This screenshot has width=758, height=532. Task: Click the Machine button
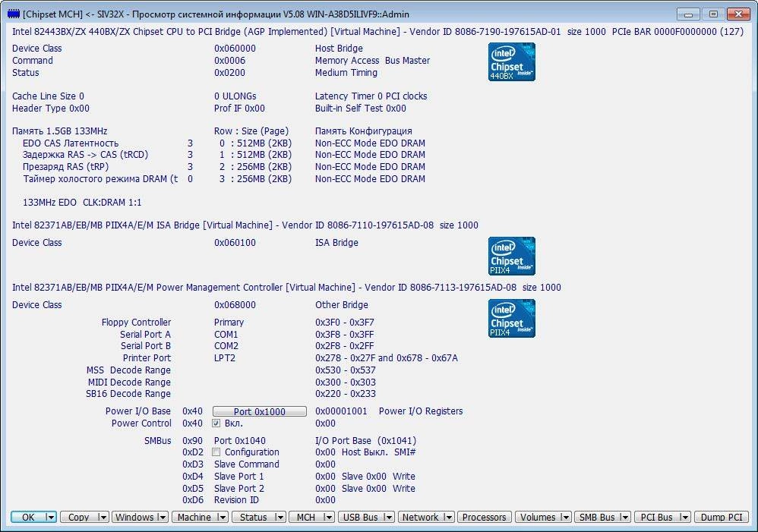coord(194,517)
